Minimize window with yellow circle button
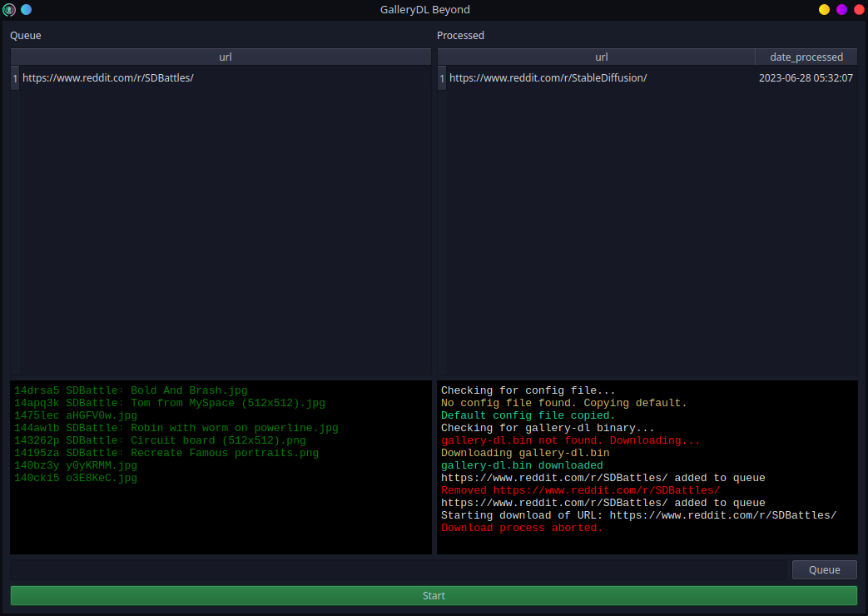868x616 pixels. coord(824,9)
